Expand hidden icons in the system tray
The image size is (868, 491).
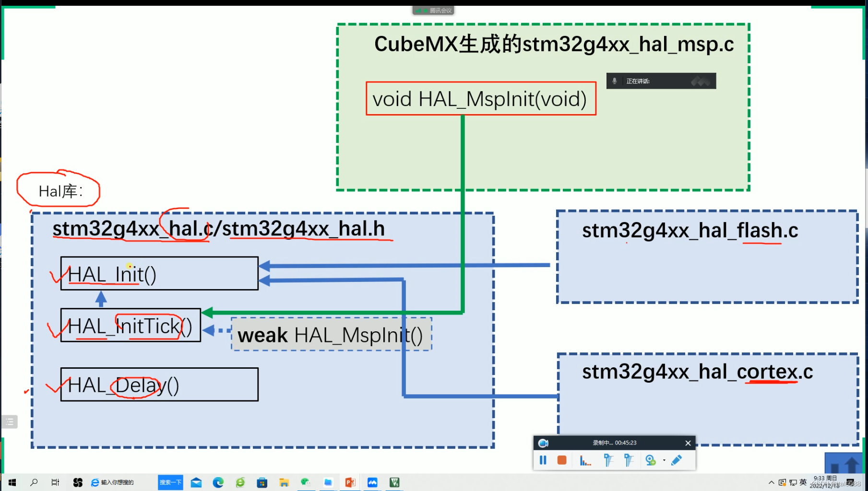(771, 482)
